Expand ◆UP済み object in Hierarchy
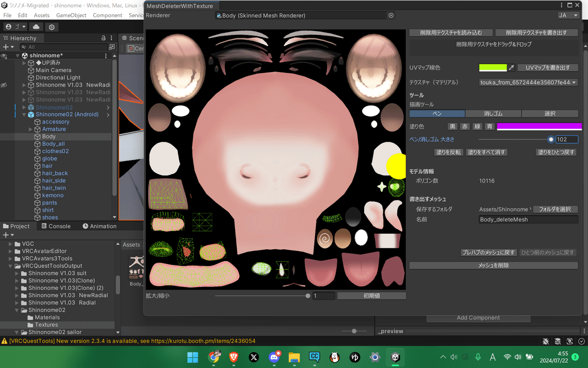588x368 pixels. click(24, 63)
